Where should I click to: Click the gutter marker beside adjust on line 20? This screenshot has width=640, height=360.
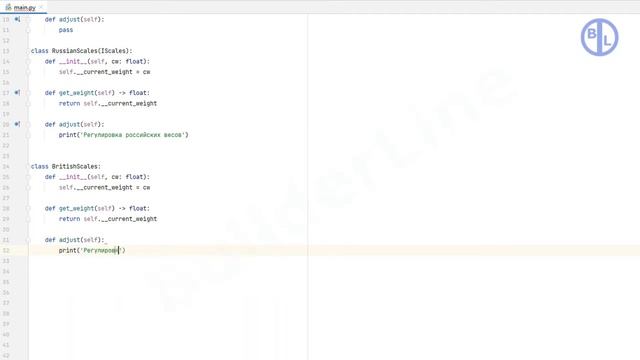(x=17, y=124)
